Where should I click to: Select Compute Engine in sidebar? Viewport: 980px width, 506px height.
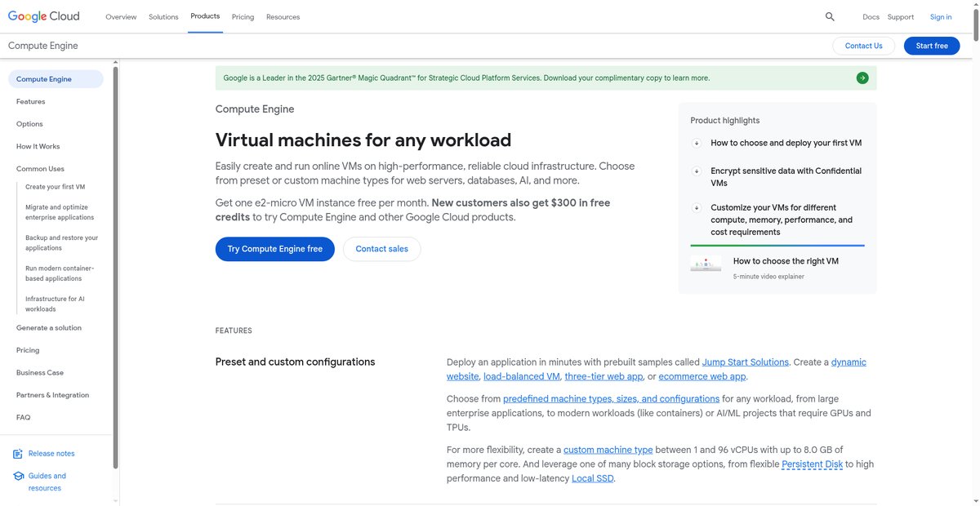point(56,79)
